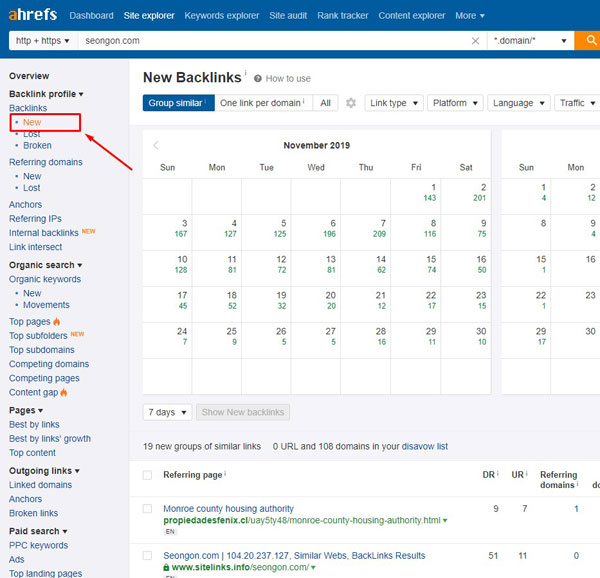The image size is (600, 578).
Task: Open Link intersect in sidebar
Action: (x=36, y=247)
